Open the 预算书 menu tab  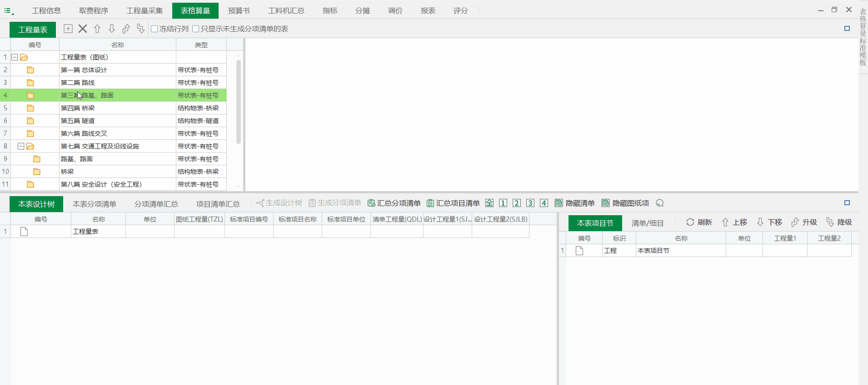(239, 10)
